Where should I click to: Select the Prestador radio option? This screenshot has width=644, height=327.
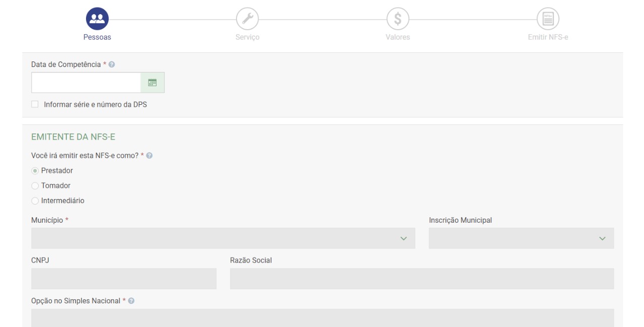(35, 170)
